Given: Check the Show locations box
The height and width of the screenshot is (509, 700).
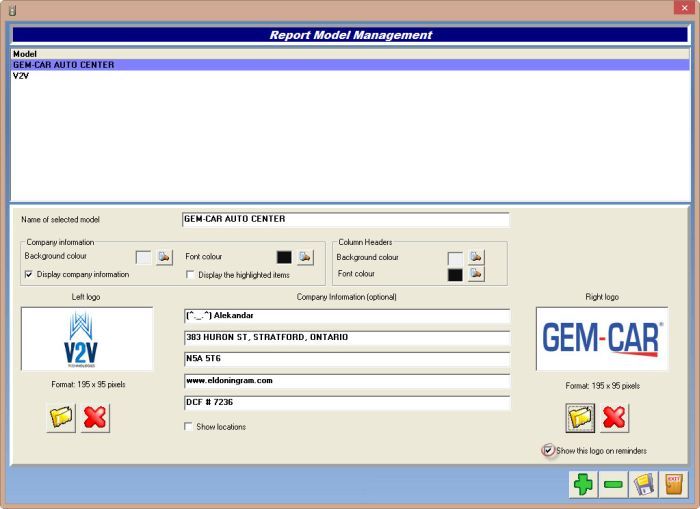Looking at the screenshot, I should 188,426.
